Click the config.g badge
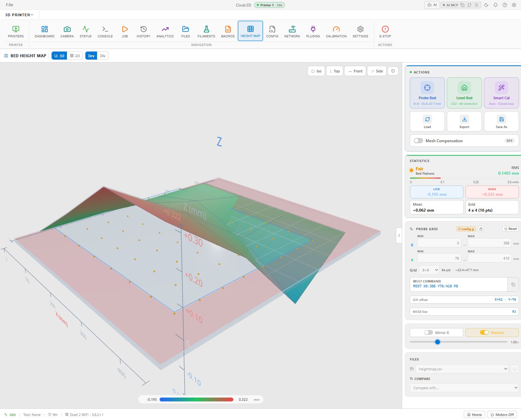Image resolution: width=521 pixels, height=420 pixels. click(x=466, y=229)
